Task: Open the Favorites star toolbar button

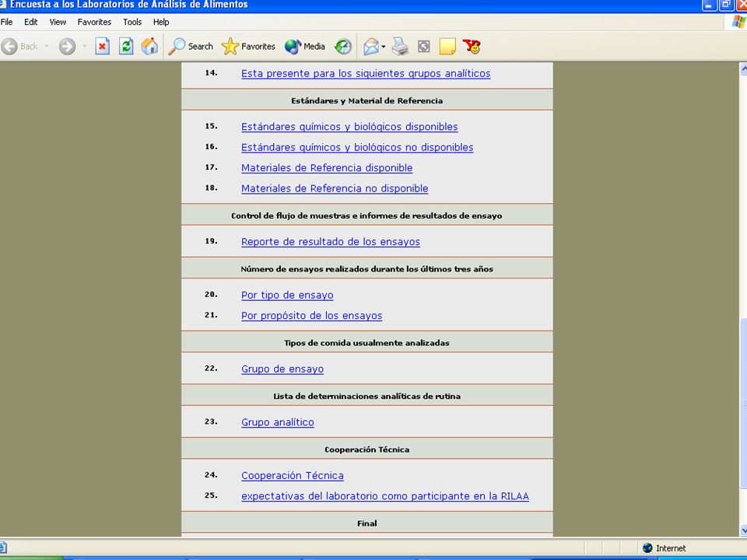Action: tap(249, 46)
